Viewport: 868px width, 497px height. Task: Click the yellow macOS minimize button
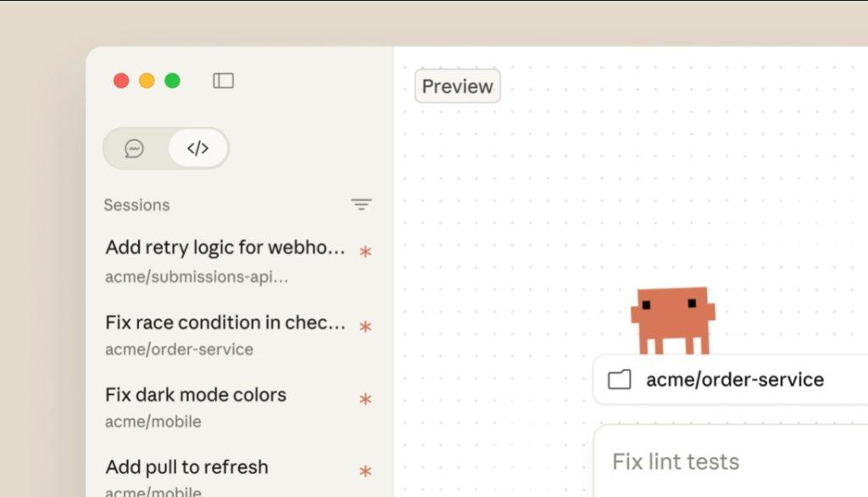click(147, 81)
